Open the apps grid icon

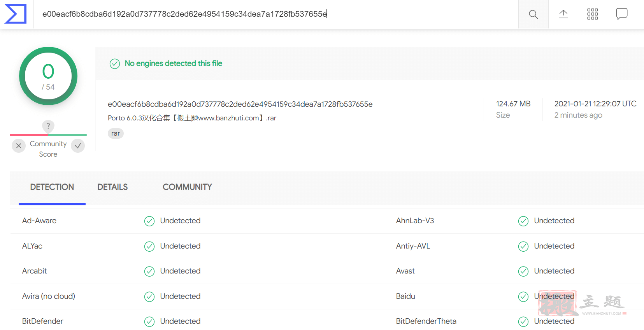pyautogui.click(x=593, y=14)
